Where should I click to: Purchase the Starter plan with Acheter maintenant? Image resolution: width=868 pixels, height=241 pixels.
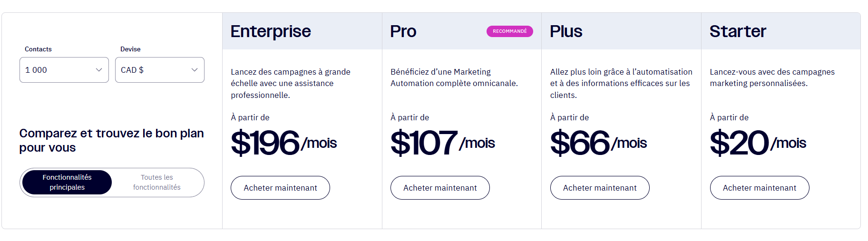point(759,188)
